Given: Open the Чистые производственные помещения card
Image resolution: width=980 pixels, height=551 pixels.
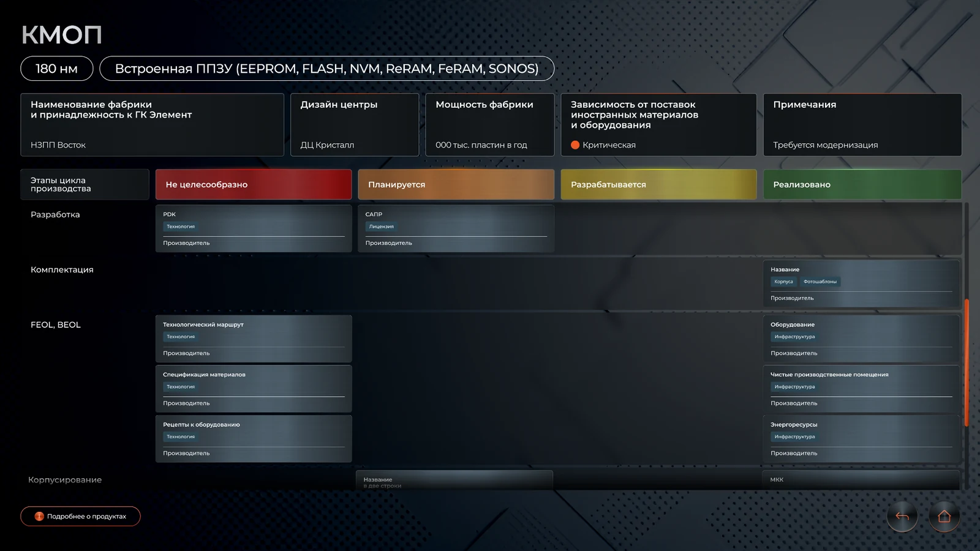Looking at the screenshot, I should (x=861, y=389).
